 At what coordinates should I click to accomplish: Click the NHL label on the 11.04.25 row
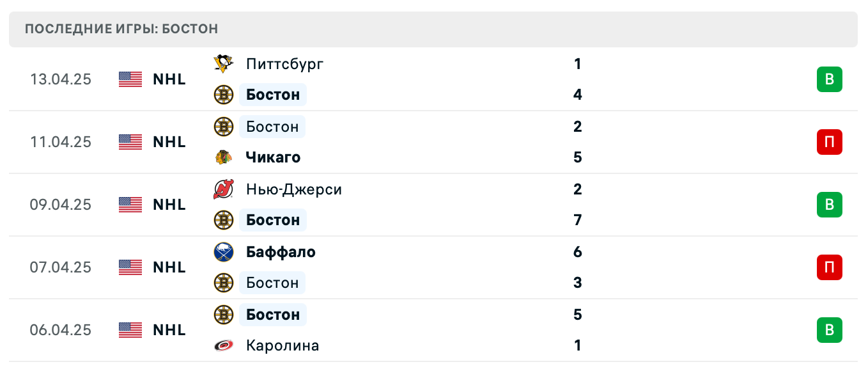[x=169, y=142]
